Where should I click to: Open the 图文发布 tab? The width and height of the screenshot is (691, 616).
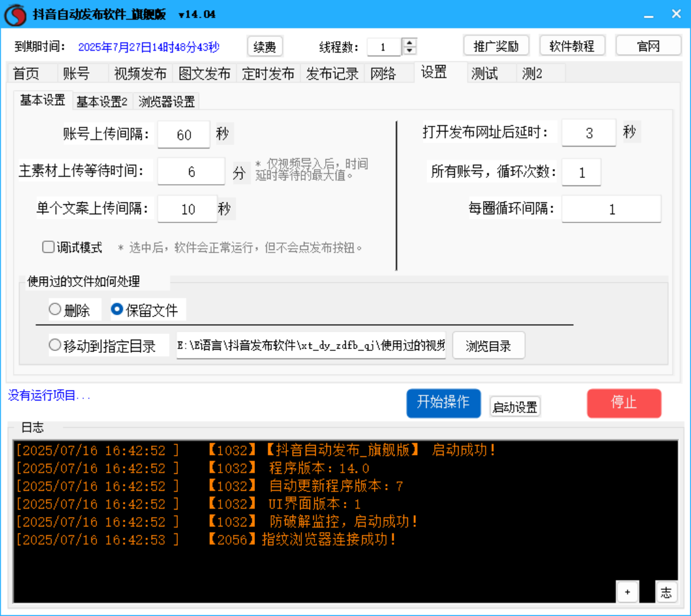(204, 73)
